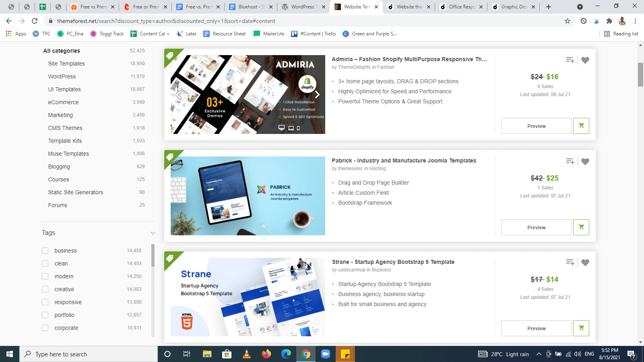This screenshot has height=362, width=644.
Task: Open a new browser tab
Action: 548,7
